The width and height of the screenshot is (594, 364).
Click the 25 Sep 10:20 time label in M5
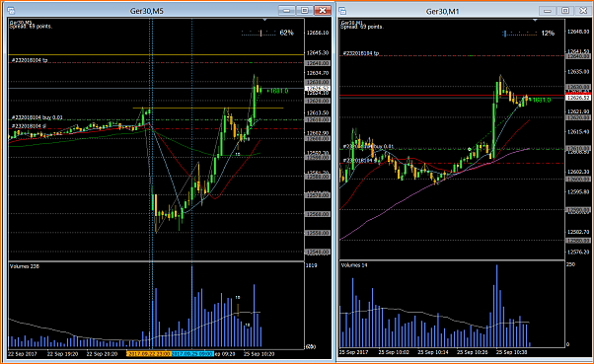[x=259, y=354]
